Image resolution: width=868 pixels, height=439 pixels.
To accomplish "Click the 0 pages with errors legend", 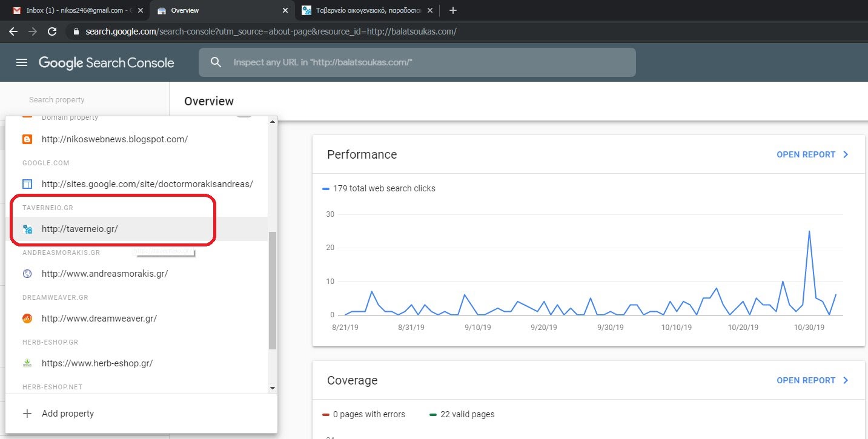I will point(364,414).
